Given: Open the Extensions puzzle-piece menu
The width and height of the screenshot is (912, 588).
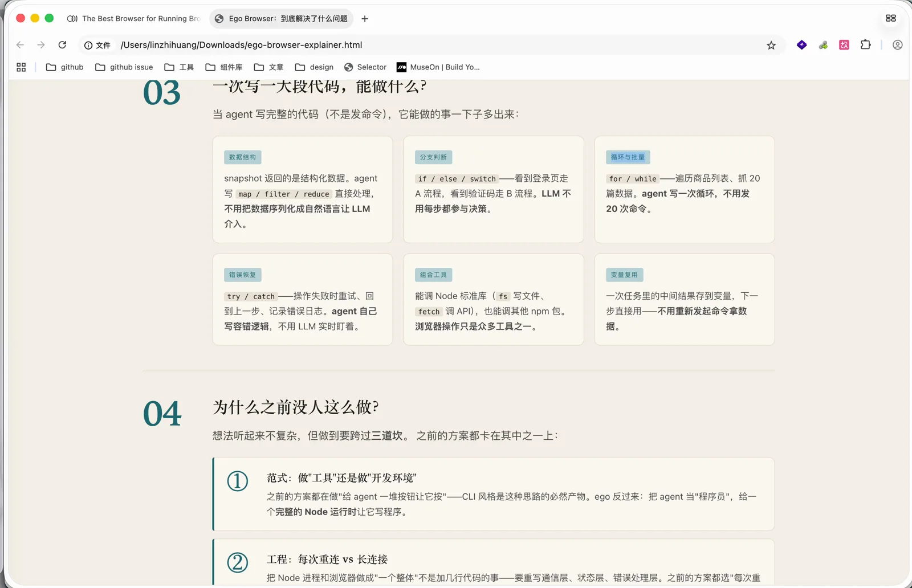Looking at the screenshot, I should (x=866, y=44).
